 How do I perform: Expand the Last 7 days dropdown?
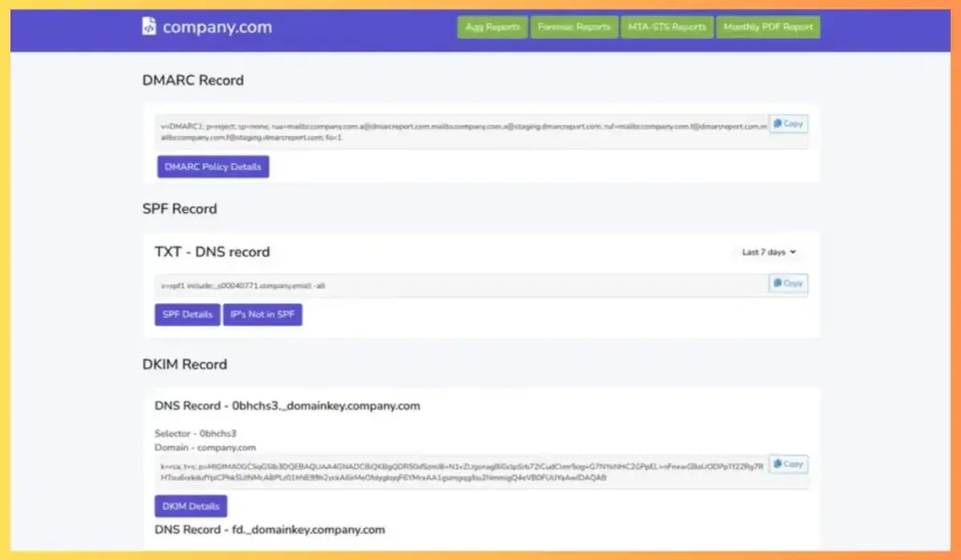(769, 252)
